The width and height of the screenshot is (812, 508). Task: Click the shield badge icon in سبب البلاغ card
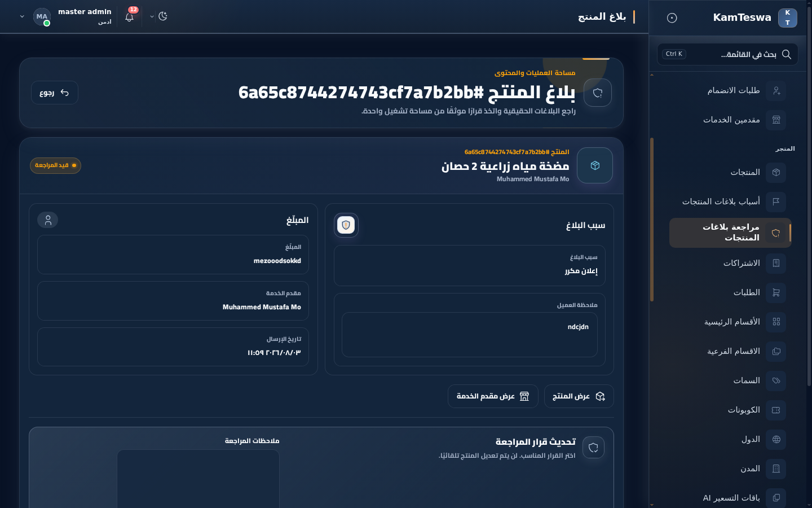[x=346, y=225]
